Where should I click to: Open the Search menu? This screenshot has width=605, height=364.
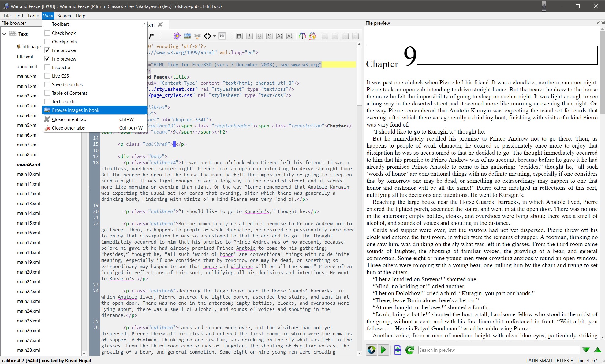pyautogui.click(x=64, y=16)
